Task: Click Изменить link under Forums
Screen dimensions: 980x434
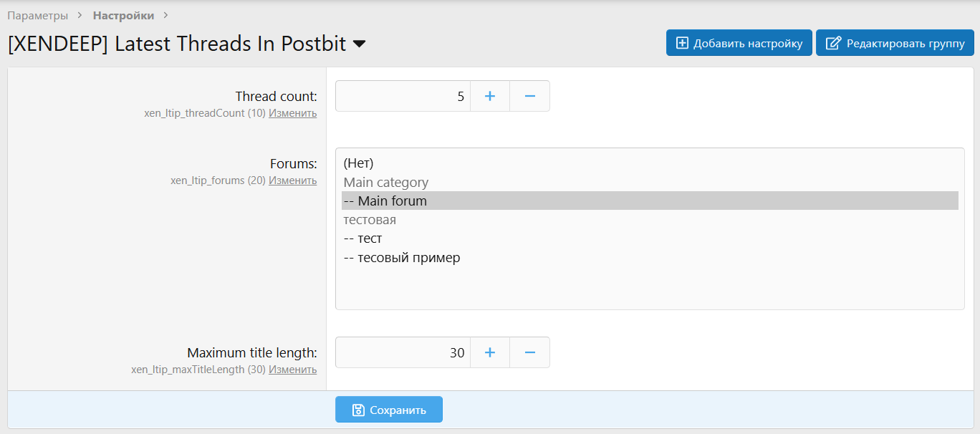Action: click(292, 180)
